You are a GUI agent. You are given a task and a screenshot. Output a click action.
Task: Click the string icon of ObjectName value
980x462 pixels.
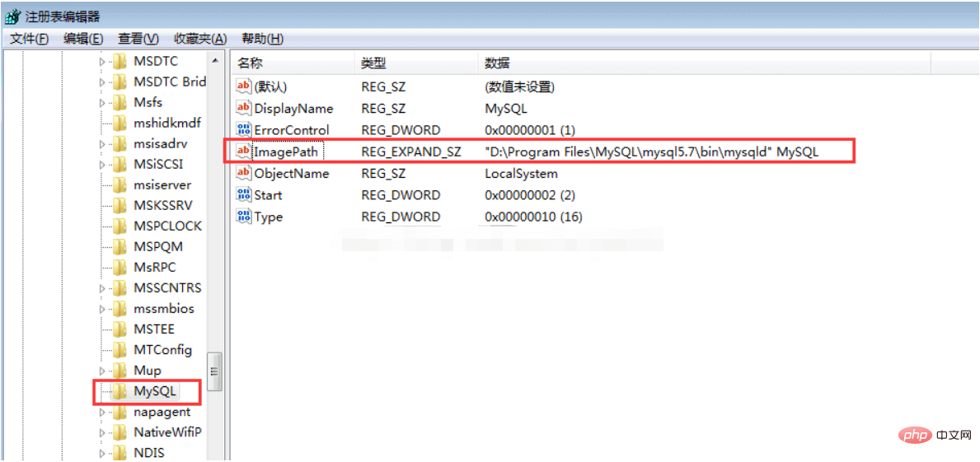(244, 173)
